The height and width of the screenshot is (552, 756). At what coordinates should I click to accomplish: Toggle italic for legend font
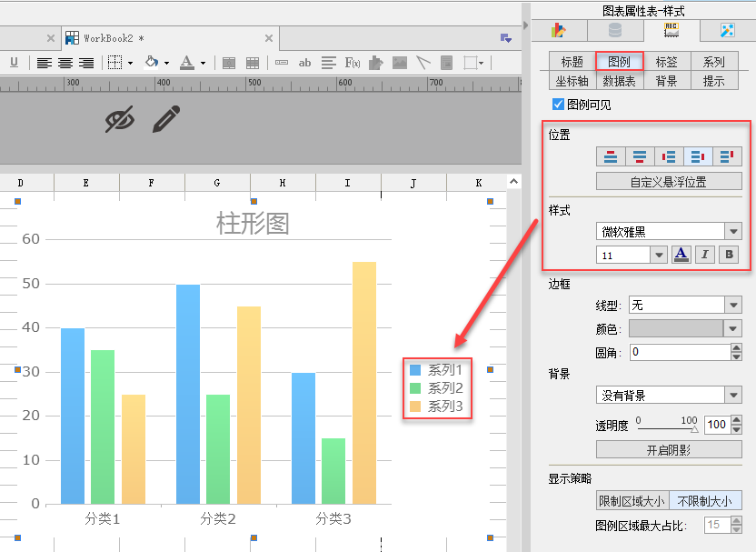[705, 255]
